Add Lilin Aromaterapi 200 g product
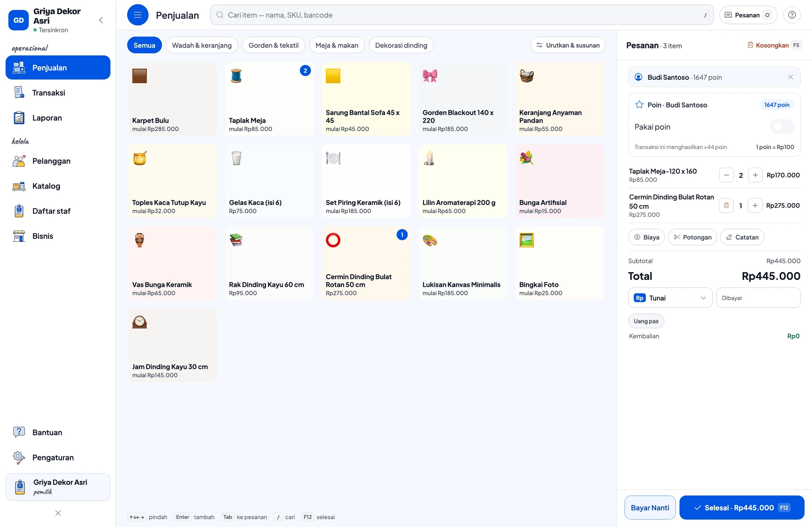Image resolution: width=812 pixels, height=527 pixels. (463, 181)
